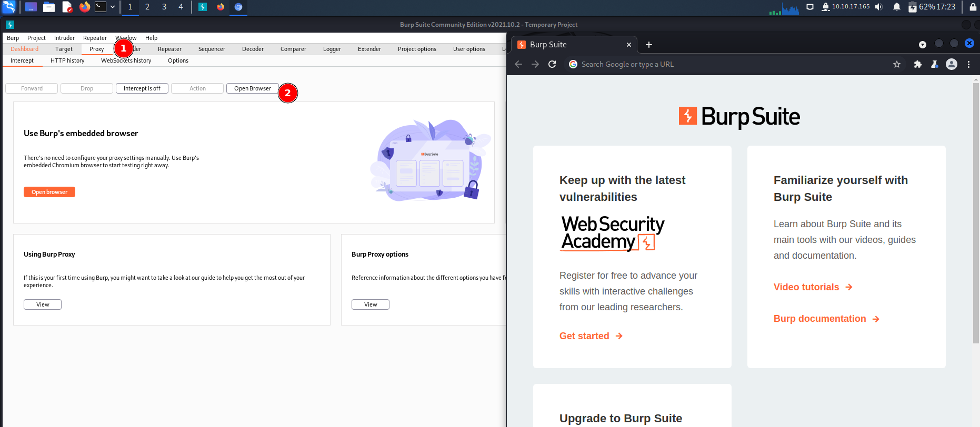Switch to the Dashboard tab
Viewport: 980px width, 427px height.
(24, 49)
